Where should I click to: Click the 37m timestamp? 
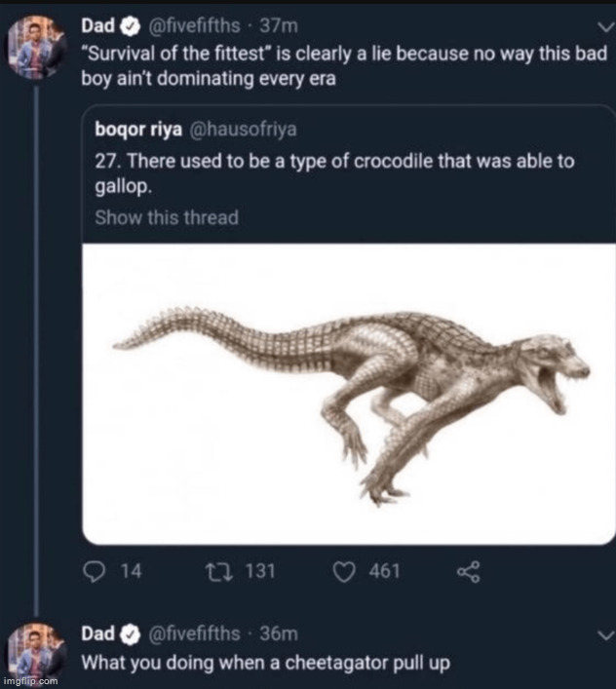(279, 26)
